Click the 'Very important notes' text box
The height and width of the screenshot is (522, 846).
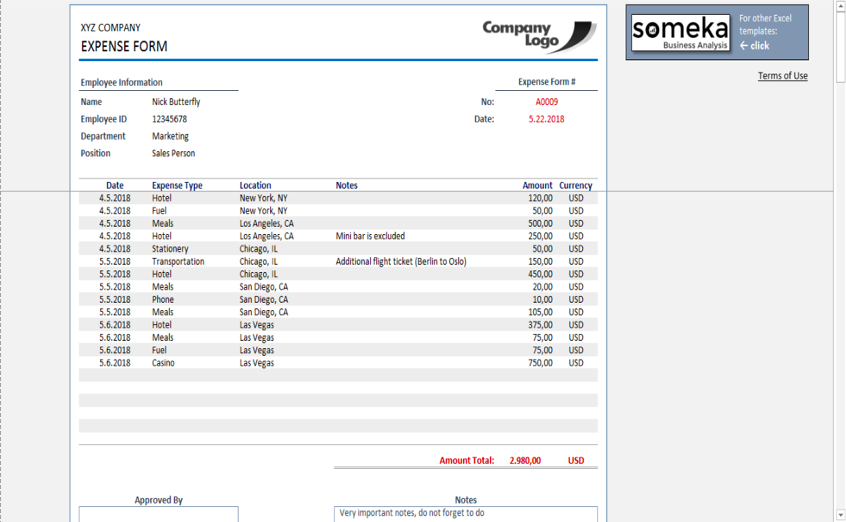tap(465, 514)
